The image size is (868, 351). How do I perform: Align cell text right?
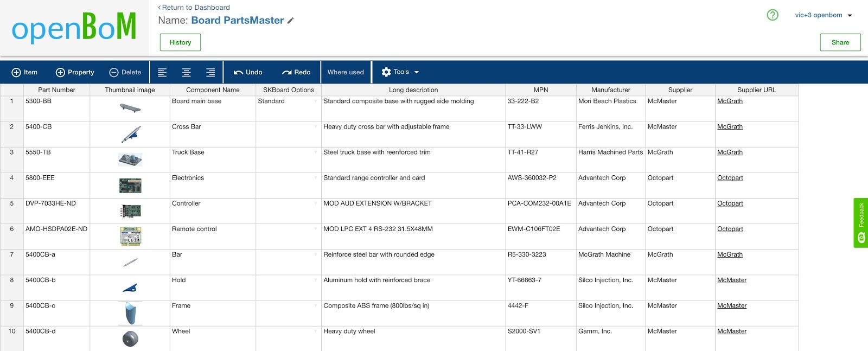pos(210,72)
